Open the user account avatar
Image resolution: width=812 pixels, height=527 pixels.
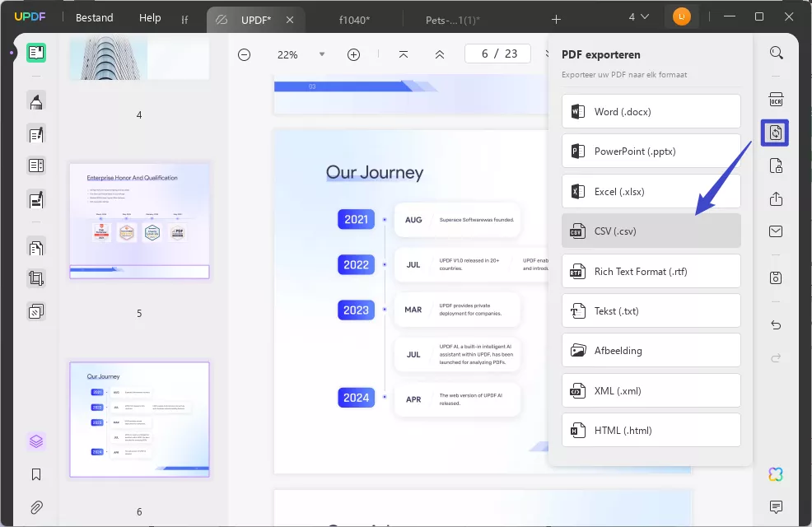(x=682, y=16)
